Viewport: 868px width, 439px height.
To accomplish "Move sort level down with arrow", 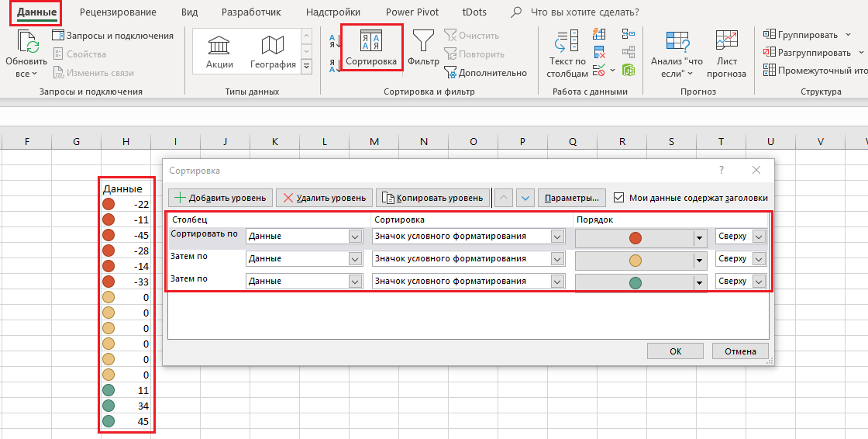I will point(525,198).
